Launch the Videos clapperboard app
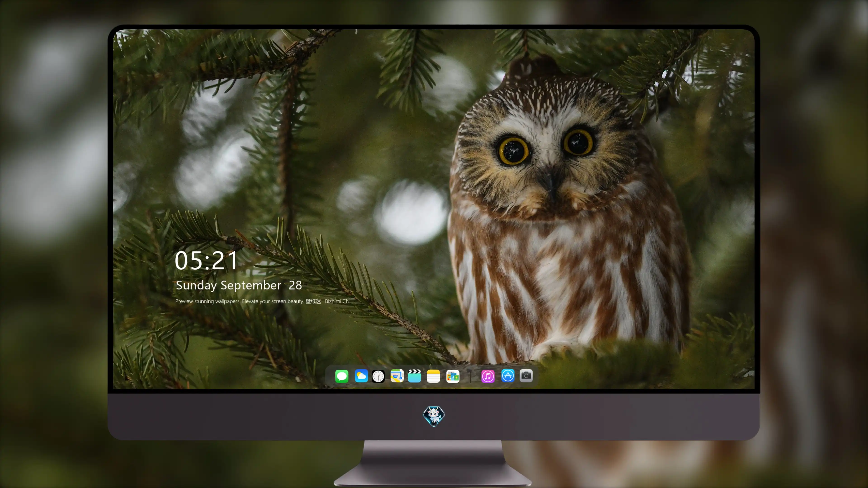Screen dimensions: 868x488 pyautogui.click(x=415, y=376)
